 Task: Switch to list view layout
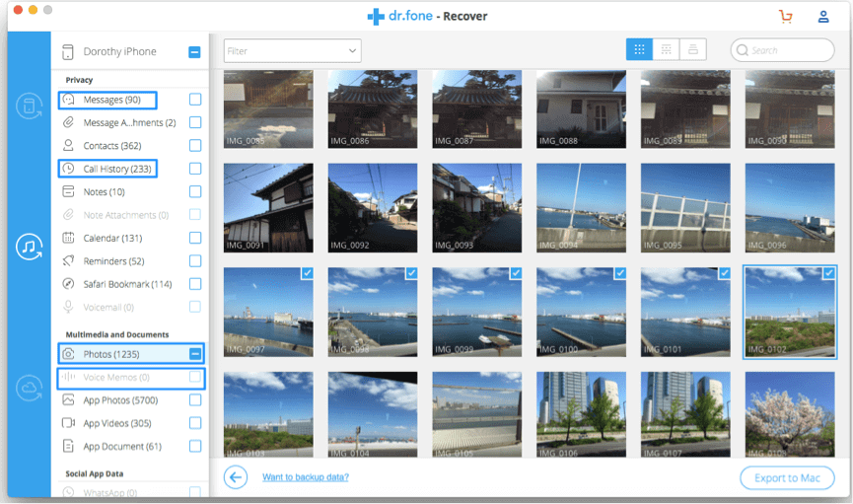pos(666,49)
